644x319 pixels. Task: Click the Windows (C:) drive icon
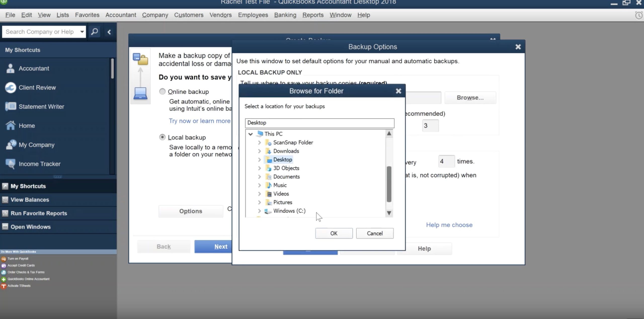268,211
